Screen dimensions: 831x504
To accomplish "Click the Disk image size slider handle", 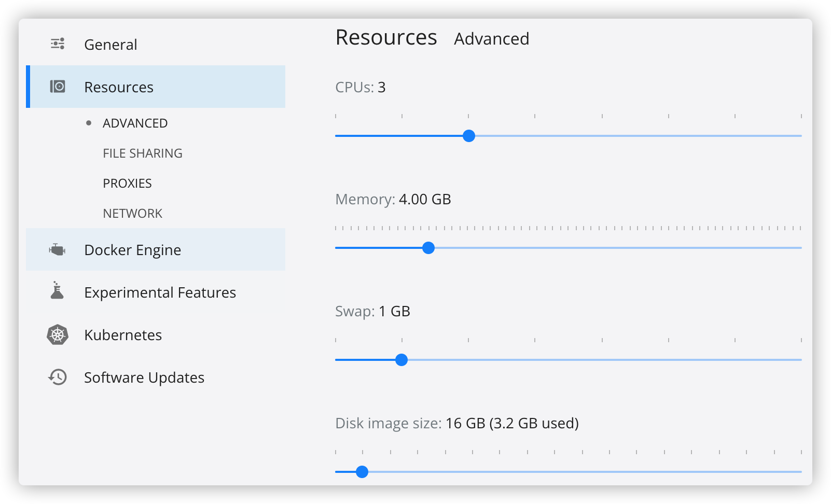I will (362, 472).
